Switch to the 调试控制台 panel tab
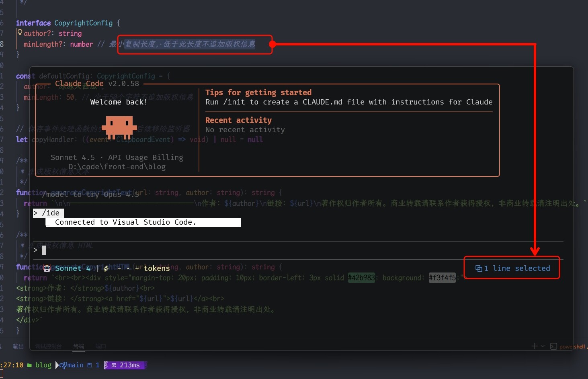 (x=49, y=346)
